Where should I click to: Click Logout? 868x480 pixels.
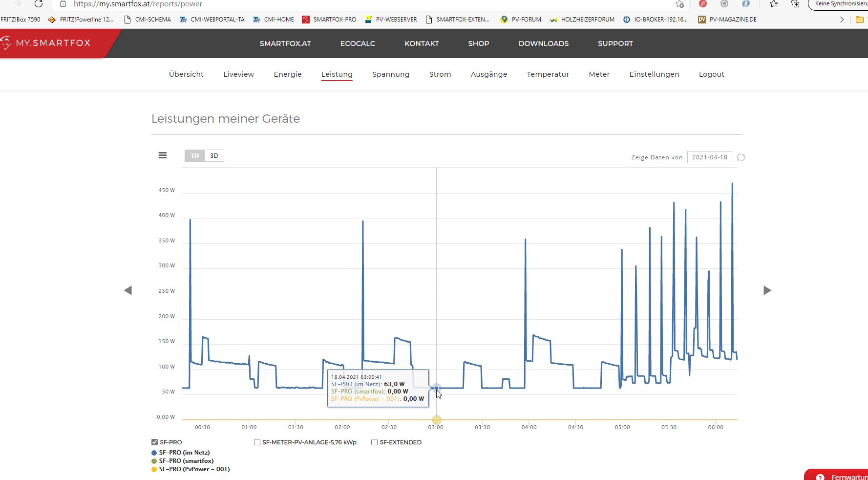coord(712,74)
